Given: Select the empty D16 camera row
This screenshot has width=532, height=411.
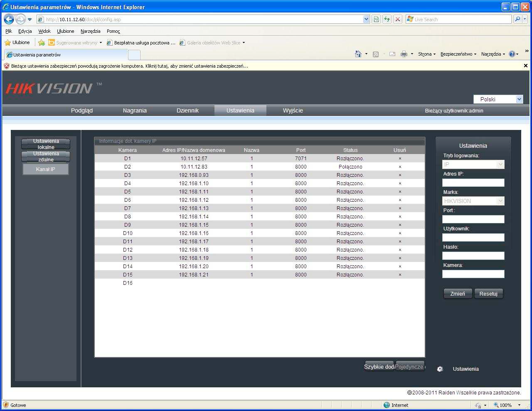Looking at the screenshot, I should (x=260, y=283).
